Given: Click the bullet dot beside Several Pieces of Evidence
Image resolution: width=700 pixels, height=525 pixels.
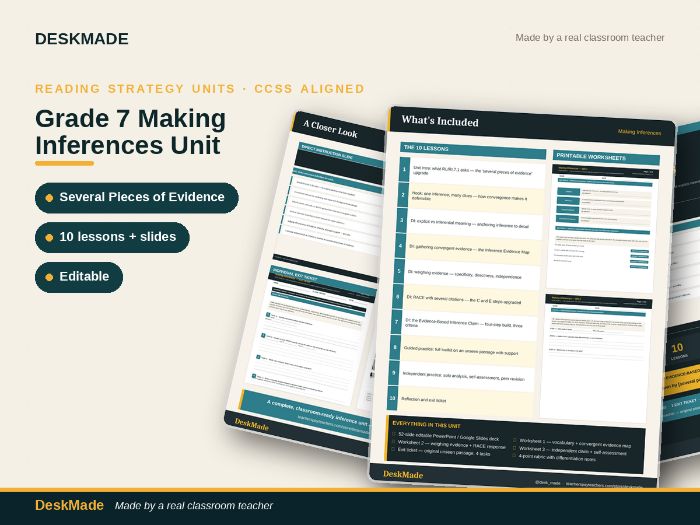Looking at the screenshot, I should click(x=49, y=198).
